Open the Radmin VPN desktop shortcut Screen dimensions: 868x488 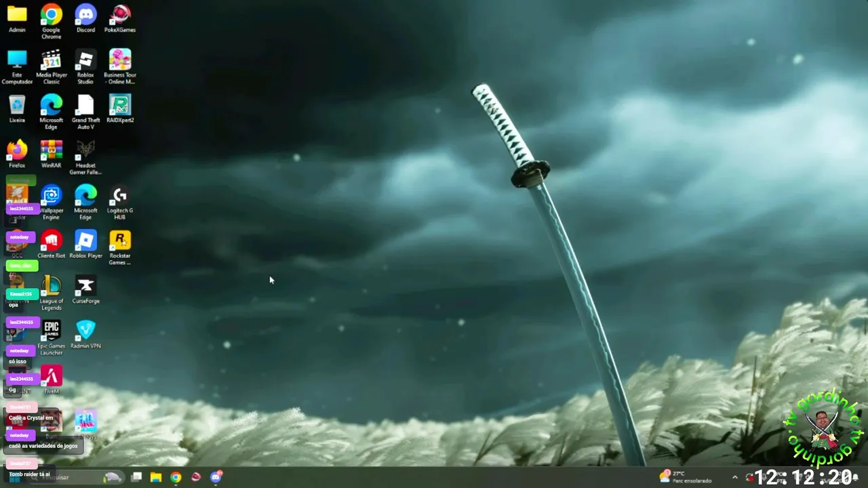tap(85, 335)
